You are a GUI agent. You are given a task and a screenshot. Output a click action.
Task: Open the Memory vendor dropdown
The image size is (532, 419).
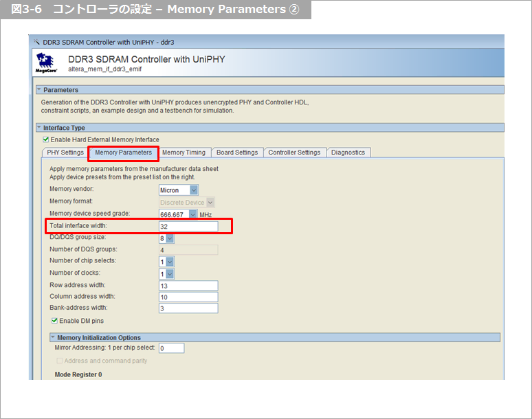click(194, 190)
